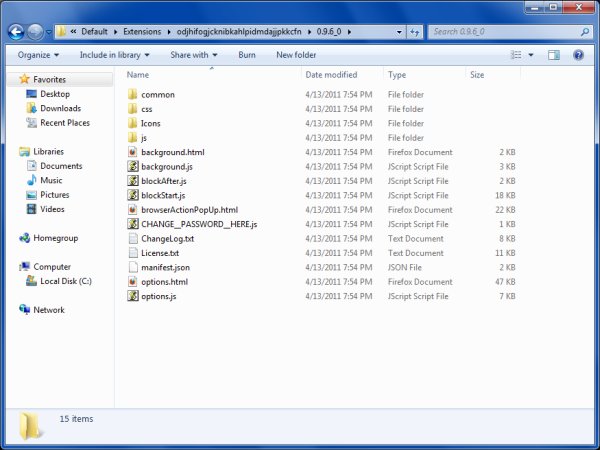This screenshot has width=600, height=450.
Task: Open the Music library
Action: (x=51, y=180)
